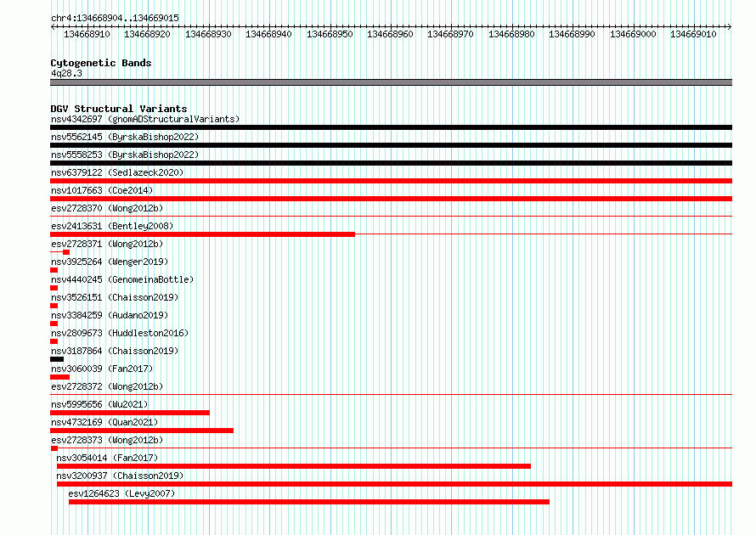Click ruler position 134669000

[633, 34]
